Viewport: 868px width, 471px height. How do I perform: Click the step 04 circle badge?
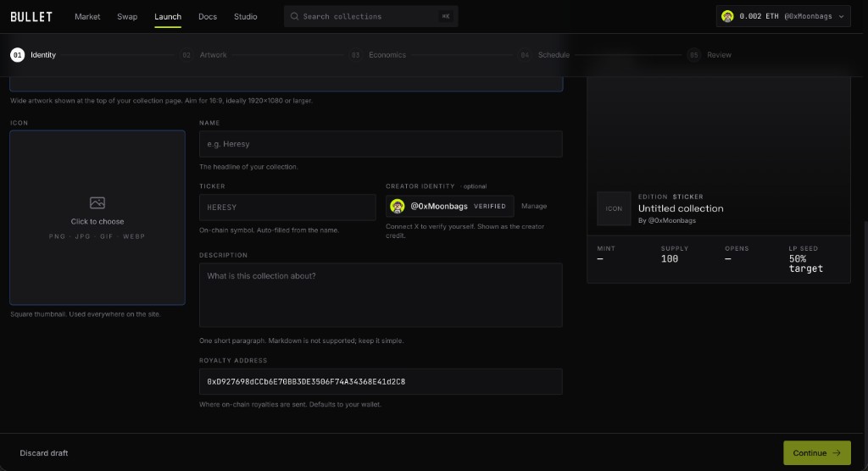coord(525,55)
